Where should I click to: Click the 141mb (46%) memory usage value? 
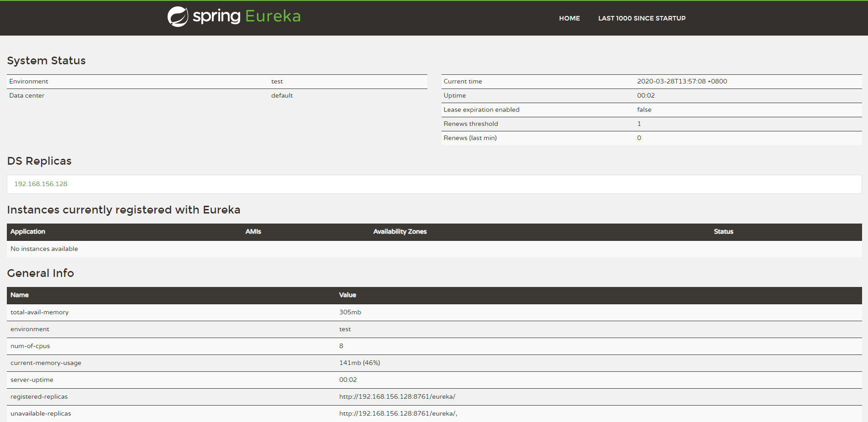point(359,363)
